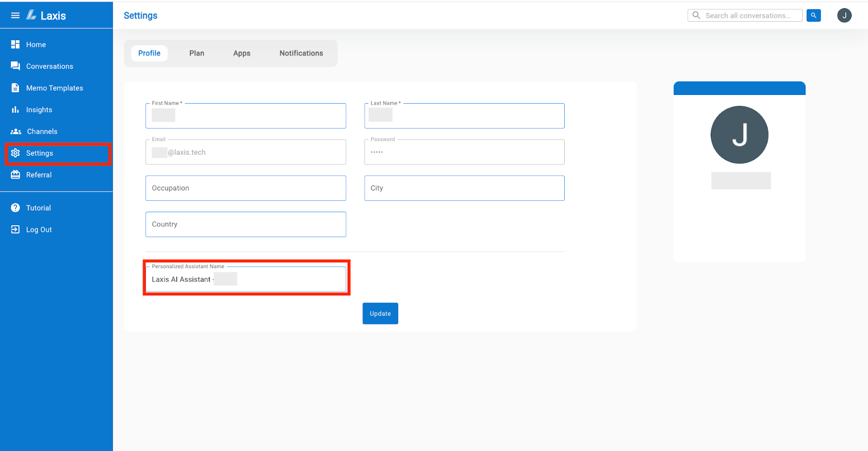
Task: Click the Password field
Action: click(x=464, y=152)
